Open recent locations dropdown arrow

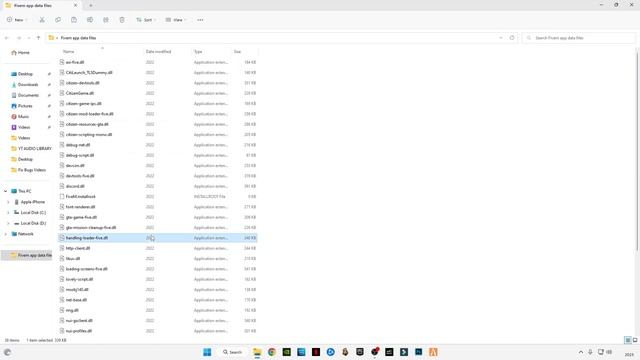click(29, 38)
